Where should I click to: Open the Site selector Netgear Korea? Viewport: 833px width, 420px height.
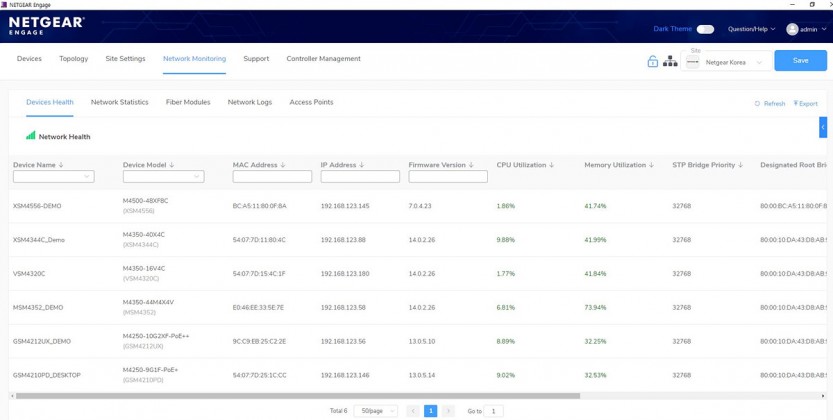point(726,62)
